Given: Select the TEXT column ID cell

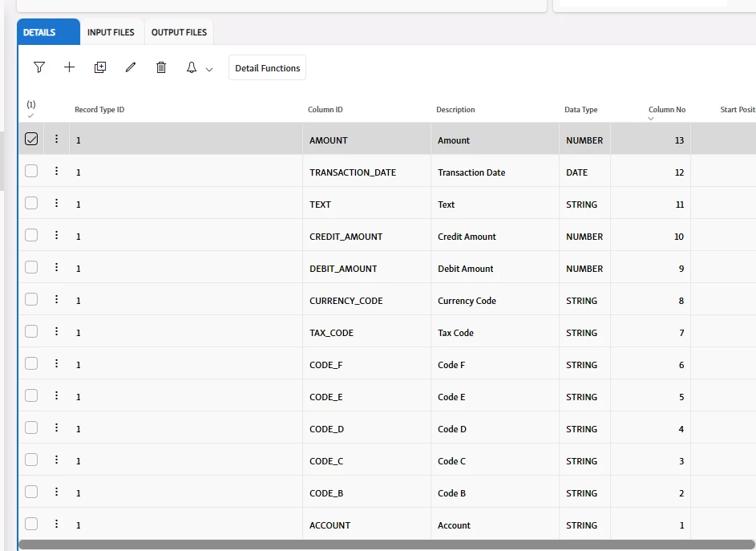Looking at the screenshot, I should [x=366, y=203].
